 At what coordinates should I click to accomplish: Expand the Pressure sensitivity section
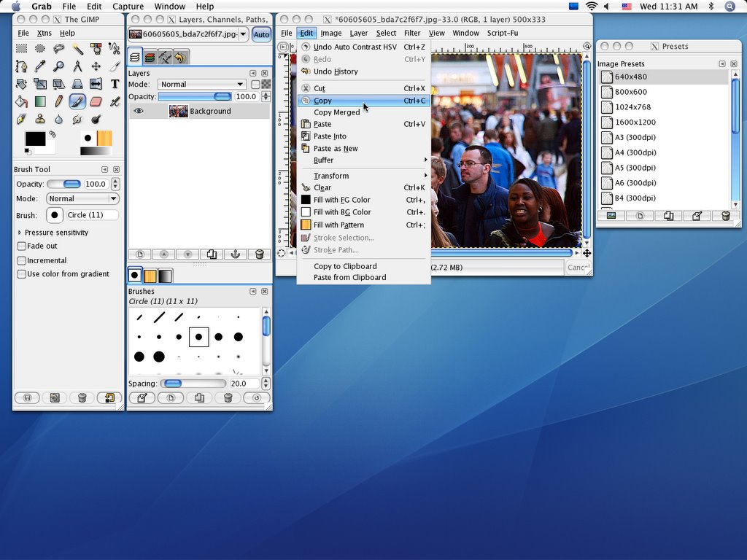coord(20,233)
